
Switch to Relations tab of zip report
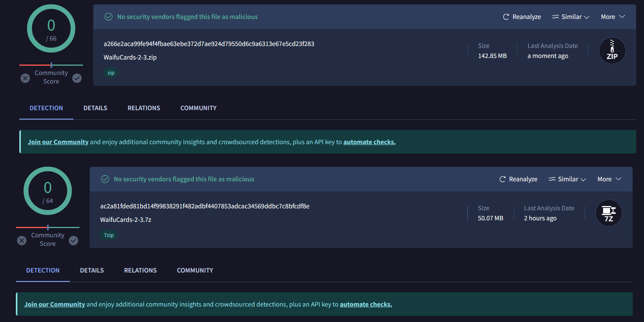[x=144, y=108]
